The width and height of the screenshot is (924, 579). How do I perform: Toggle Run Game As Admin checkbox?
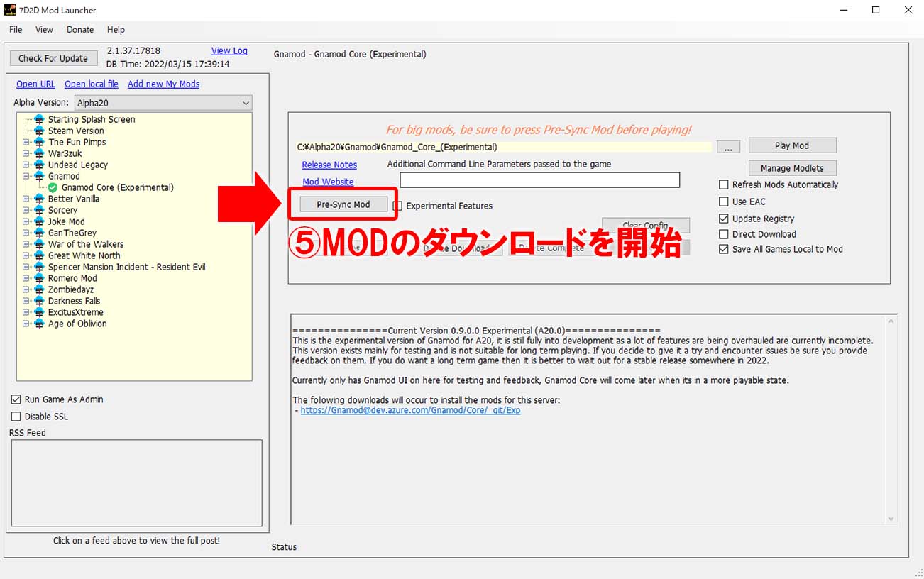[x=16, y=399]
